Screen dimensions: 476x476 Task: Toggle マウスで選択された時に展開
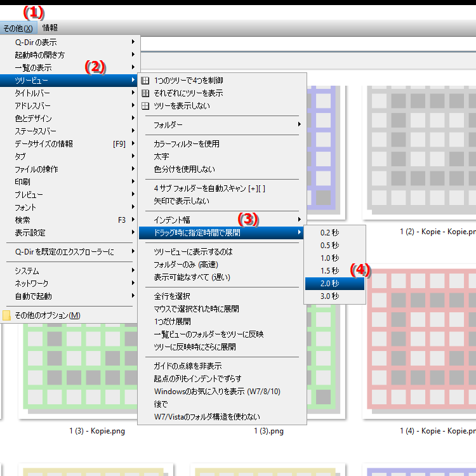point(222,309)
